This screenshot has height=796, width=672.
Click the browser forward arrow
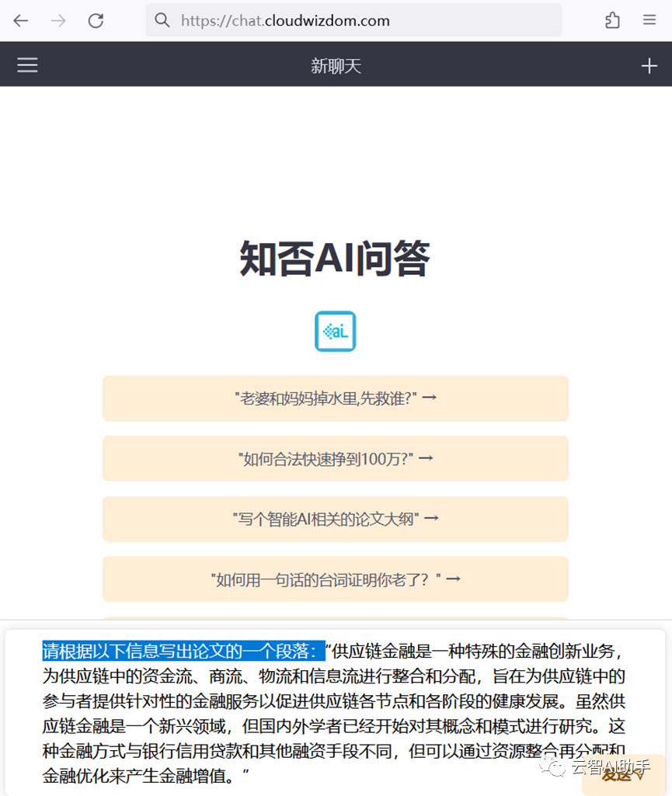pyautogui.click(x=58, y=21)
